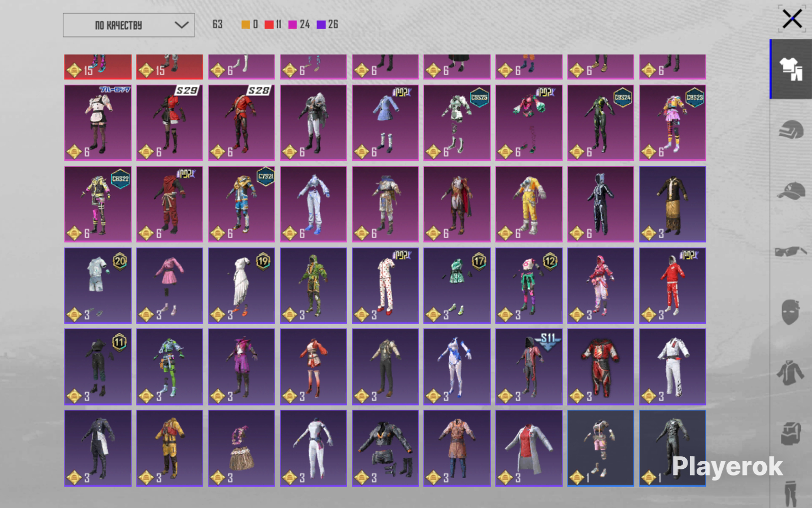Select the S11 hooded red jacket outfit

point(529,367)
